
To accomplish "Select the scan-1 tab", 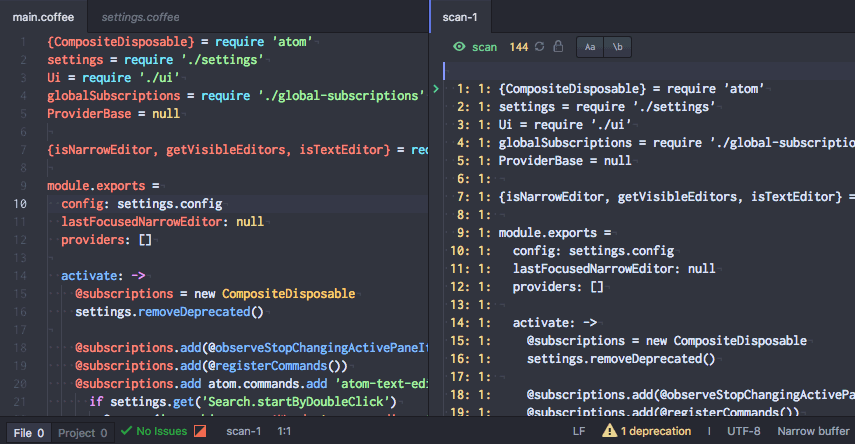I will point(460,17).
